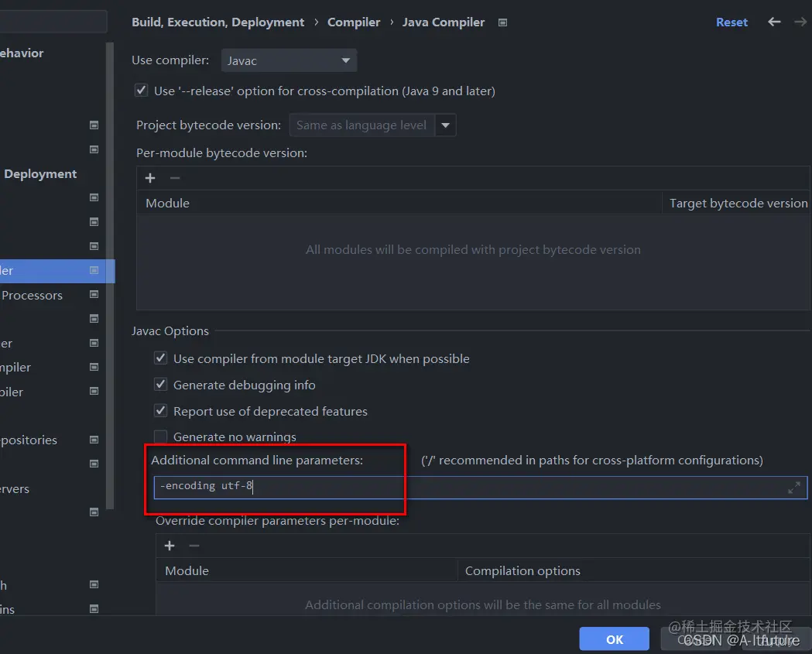Image resolution: width=812 pixels, height=654 pixels.
Task: Click the sidebar search field
Action: [53, 22]
